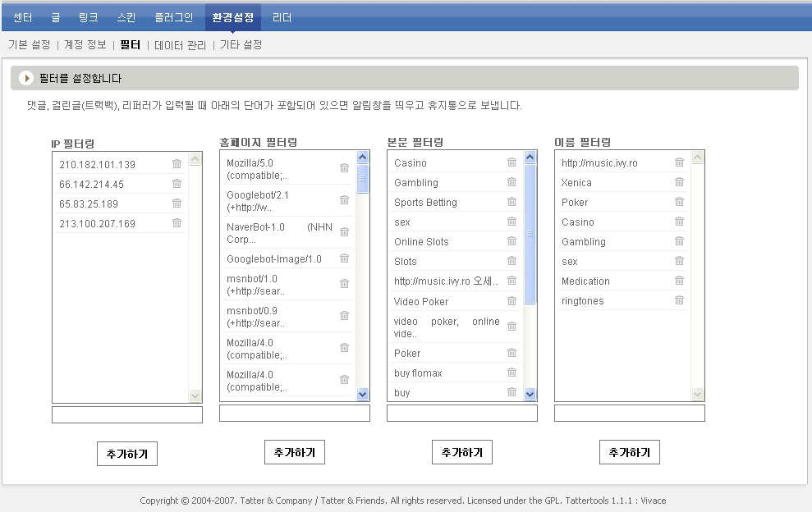Delete Sports Betting body filter
The height and width of the screenshot is (512, 812).
tap(512, 201)
